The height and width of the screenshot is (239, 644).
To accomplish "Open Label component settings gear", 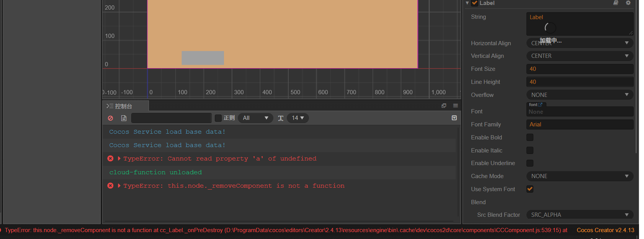I will (628, 3).
